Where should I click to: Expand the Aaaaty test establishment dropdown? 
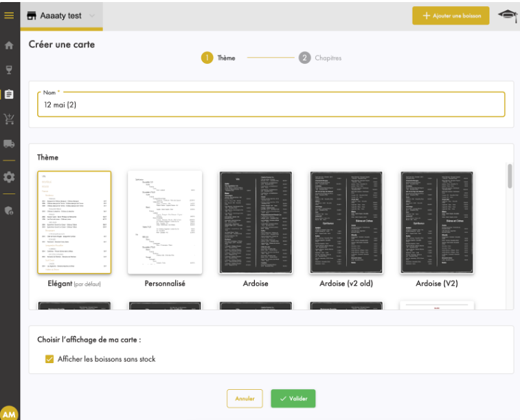click(x=92, y=16)
